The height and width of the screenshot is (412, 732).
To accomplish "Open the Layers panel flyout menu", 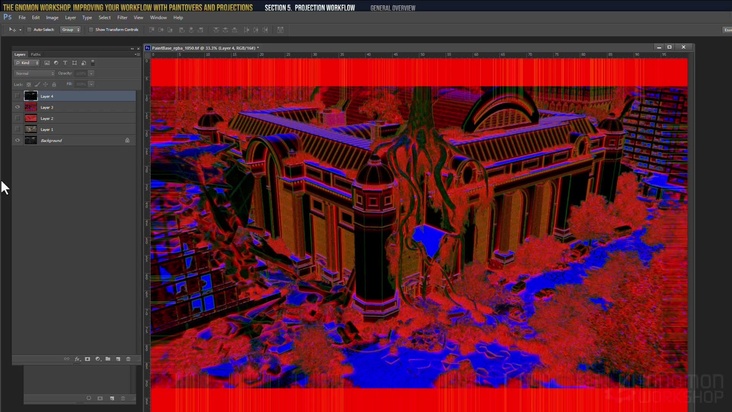I will point(137,55).
